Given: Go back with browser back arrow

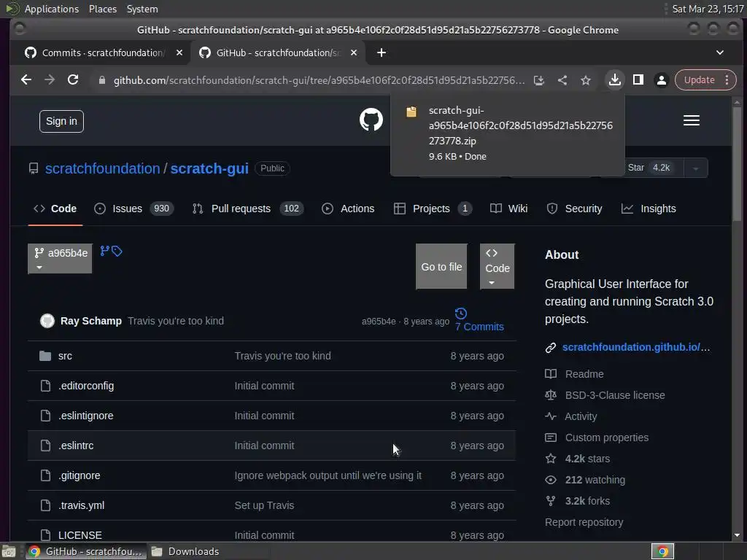Looking at the screenshot, I should [26, 80].
